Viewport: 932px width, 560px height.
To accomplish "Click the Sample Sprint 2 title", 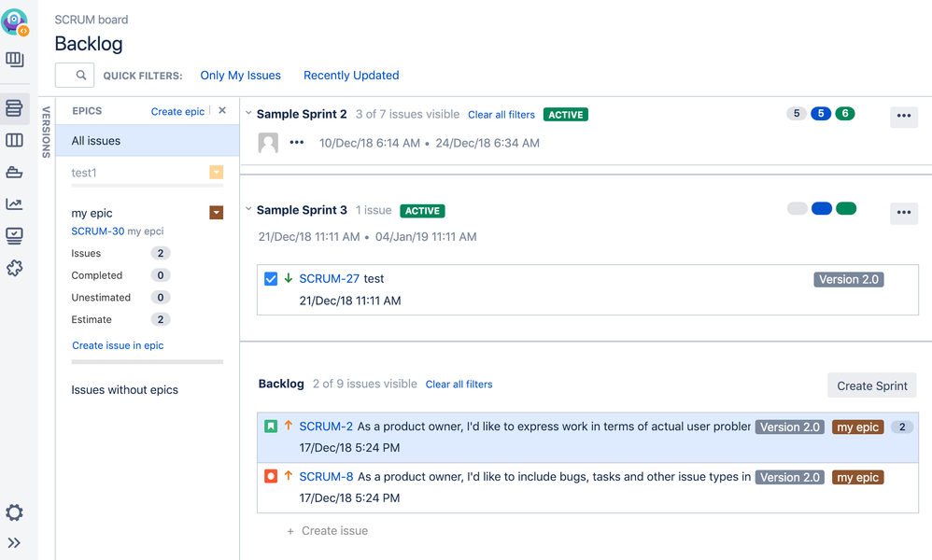I will (x=302, y=114).
